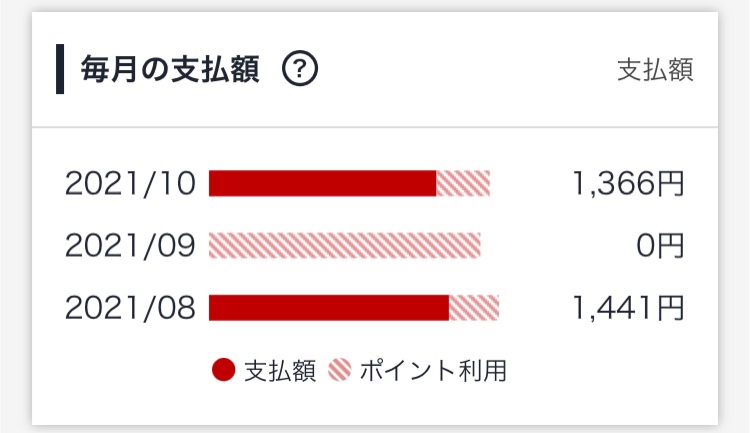The height and width of the screenshot is (433, 750).
Task: Open the help question mark icon
Action: coord(299,69)
